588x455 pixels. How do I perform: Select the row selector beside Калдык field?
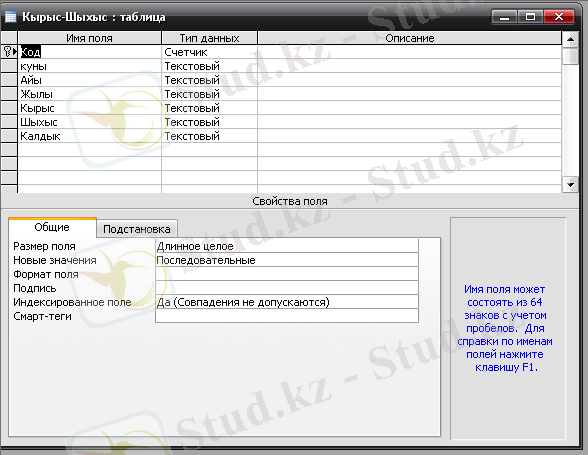pyautogui.click(x=9, y=136)
